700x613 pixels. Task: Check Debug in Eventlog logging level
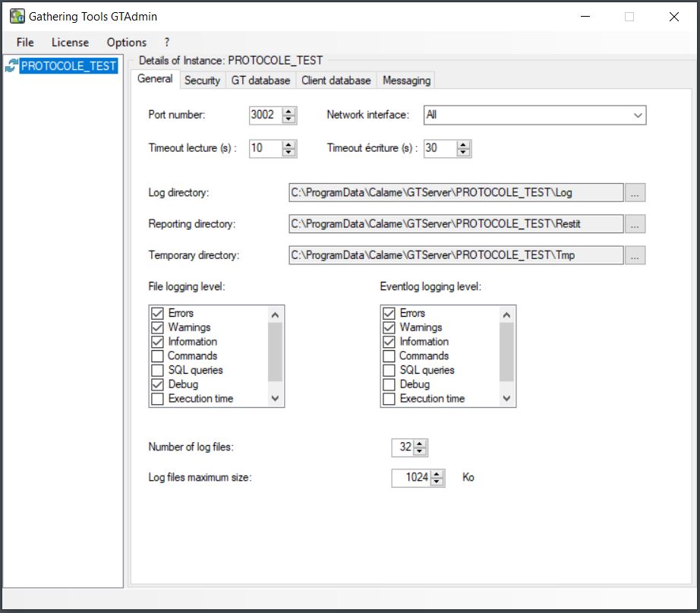(389, 384)
